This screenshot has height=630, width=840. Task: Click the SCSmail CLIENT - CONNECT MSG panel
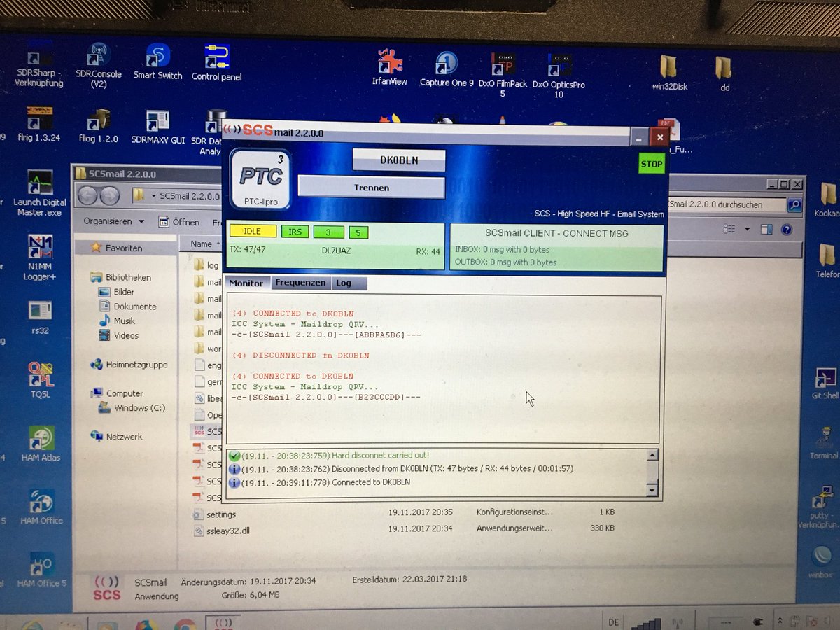[556, 247]
